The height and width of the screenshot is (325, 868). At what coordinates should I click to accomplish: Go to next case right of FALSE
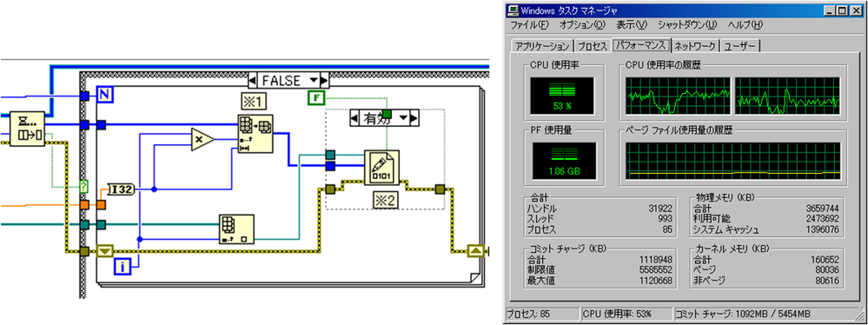pos(325,79)
